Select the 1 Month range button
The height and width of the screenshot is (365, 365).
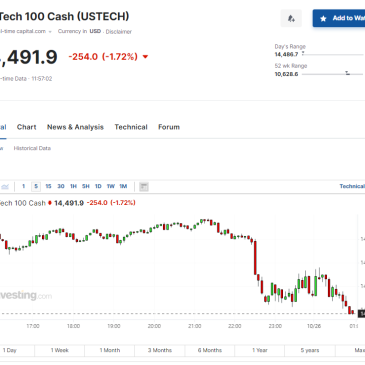click(110, 350)
